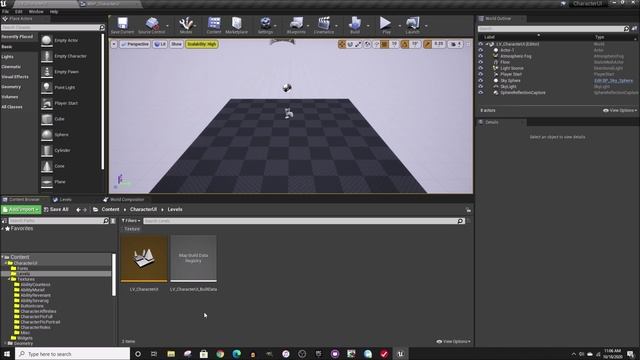
Task: Open the camera speed control
Action: point(455,44)
